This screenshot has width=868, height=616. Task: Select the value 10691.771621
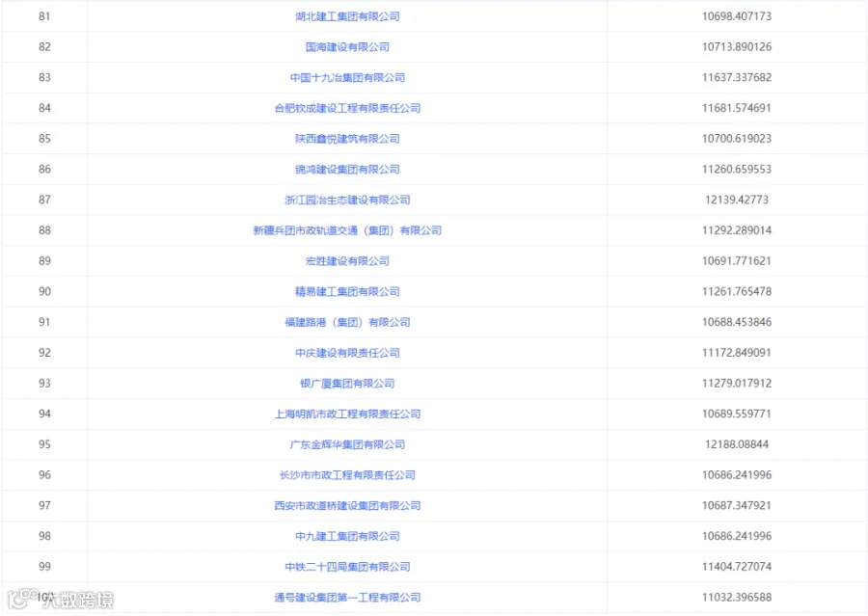pyautogui.click(x=736, y=260)
